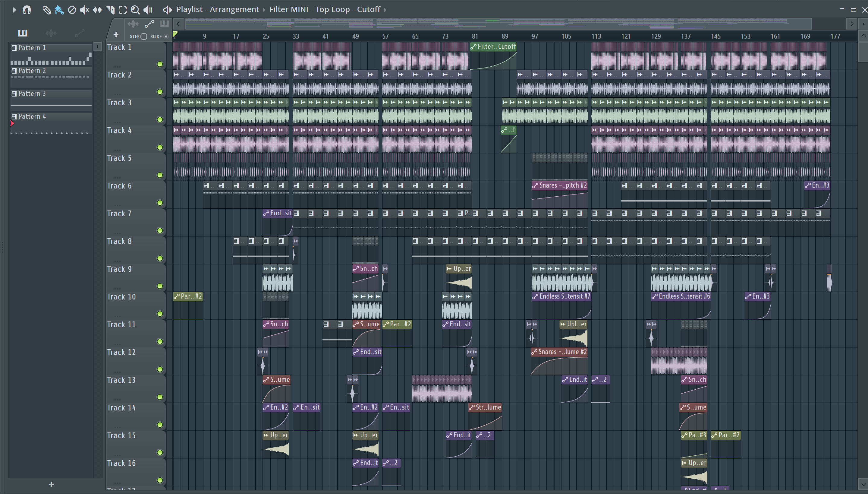This screenshot has height=494, width=868.
Task: Filter playlist by automation clips icon
Action: (x=149, y=24)
